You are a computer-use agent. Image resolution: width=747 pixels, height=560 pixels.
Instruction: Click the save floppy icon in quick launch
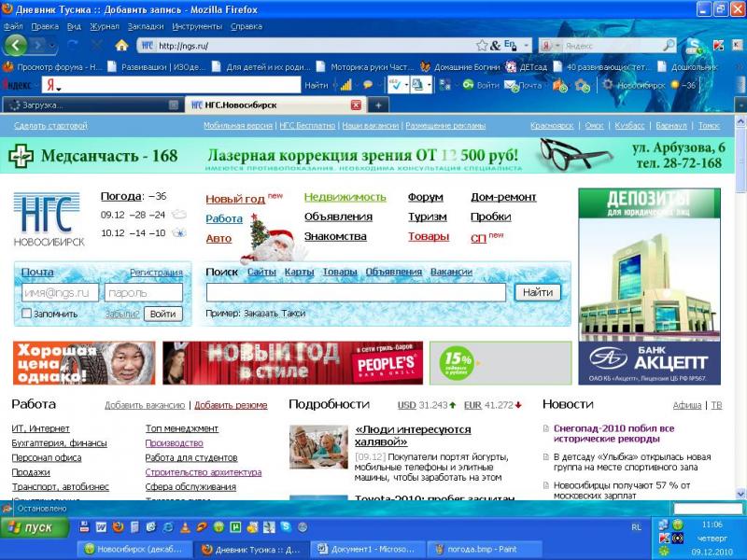[x=84, y=526]
